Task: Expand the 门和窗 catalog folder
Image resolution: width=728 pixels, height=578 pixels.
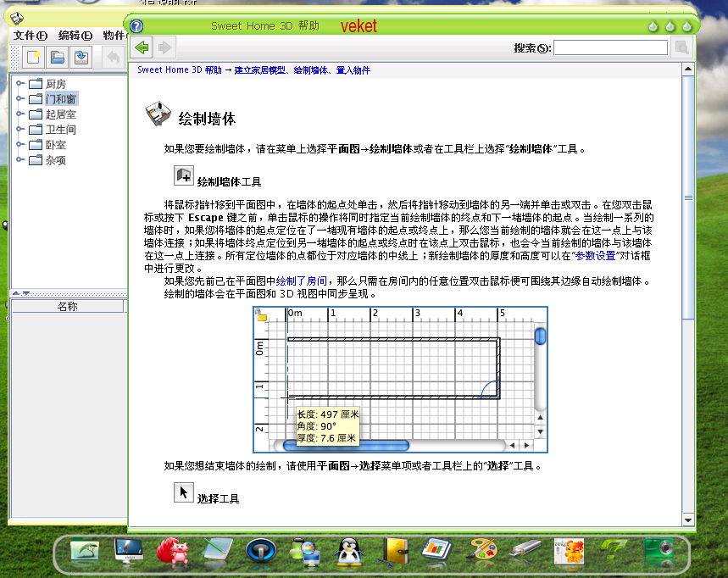Action: [19, 99]
